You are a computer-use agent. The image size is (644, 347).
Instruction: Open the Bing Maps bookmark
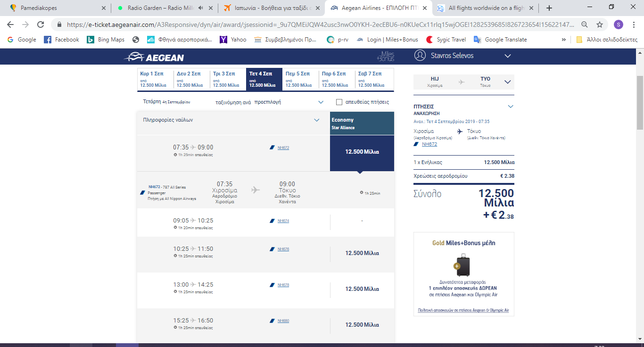(106, 40)
